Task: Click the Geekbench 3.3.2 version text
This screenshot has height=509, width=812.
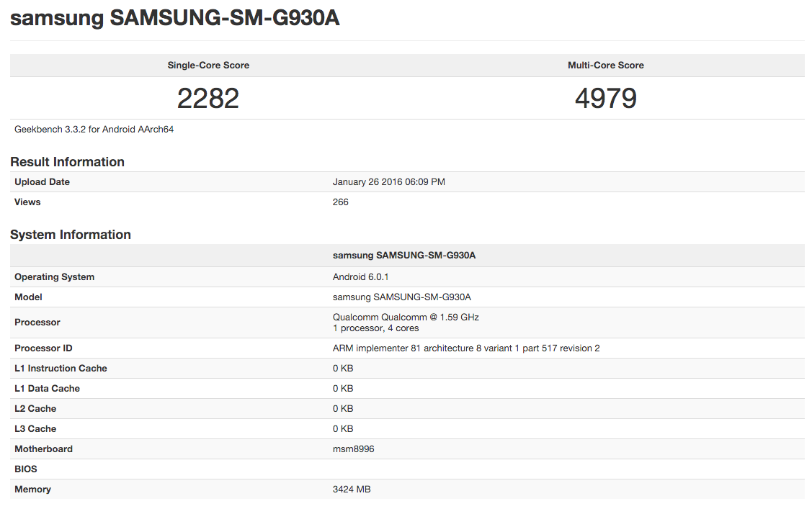Action: pos(94,130)
